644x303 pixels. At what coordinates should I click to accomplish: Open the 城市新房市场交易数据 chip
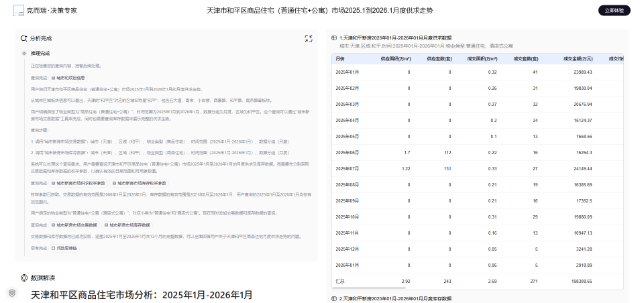tap(74, 225)
